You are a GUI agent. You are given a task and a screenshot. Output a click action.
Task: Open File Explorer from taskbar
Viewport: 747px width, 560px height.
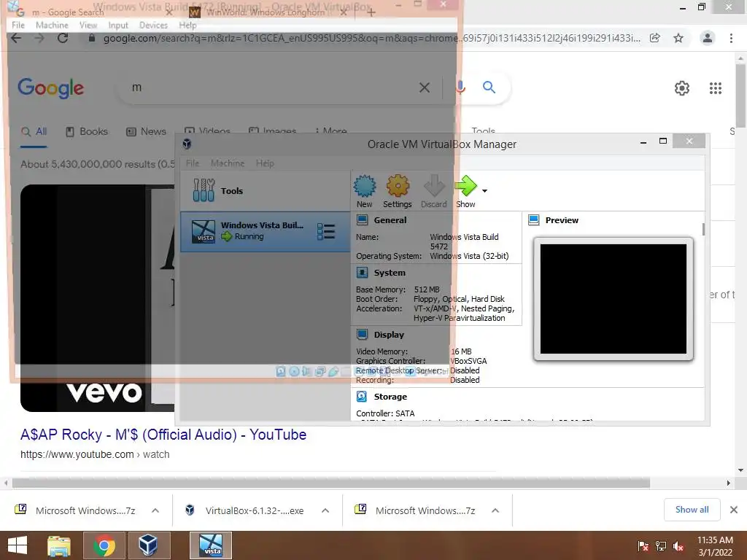click(59, 545)
